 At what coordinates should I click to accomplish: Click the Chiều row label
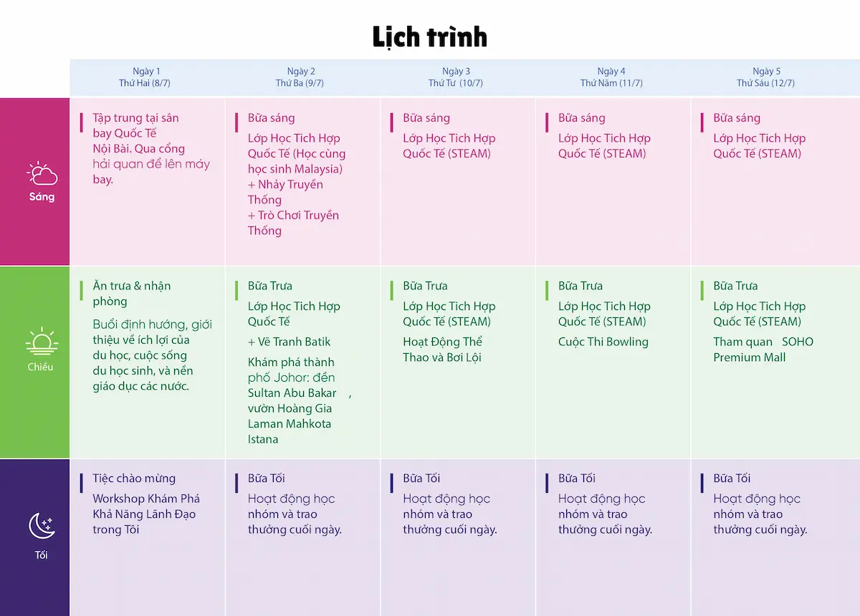coord(42,367)
